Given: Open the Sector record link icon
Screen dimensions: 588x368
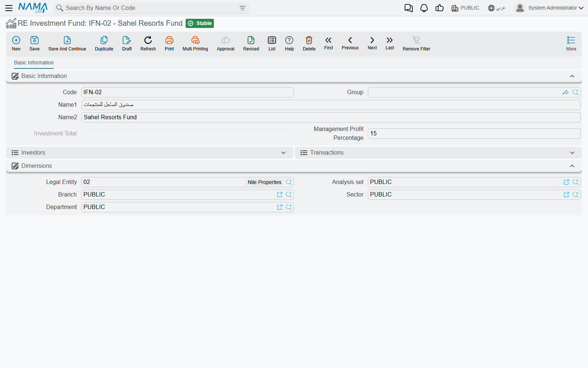Looking at the screenshot, I should pyautogui.click(x=566, y=195).
